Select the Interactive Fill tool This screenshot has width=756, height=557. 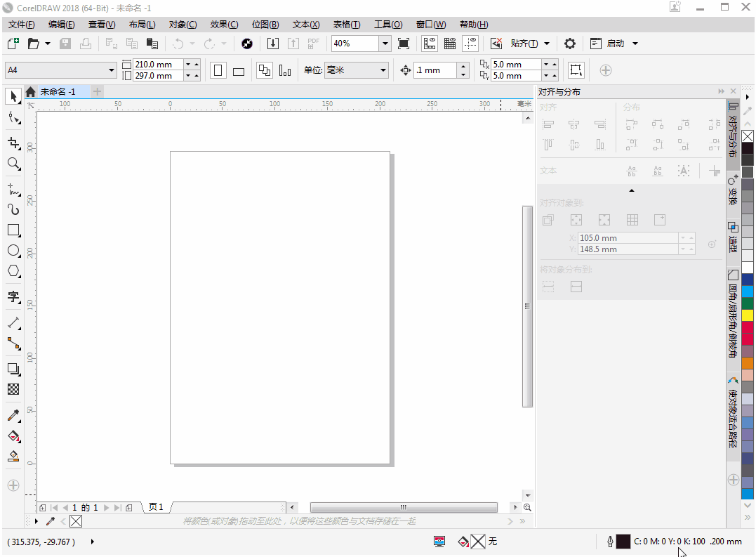pyautogui.click(x=13, y=436)
